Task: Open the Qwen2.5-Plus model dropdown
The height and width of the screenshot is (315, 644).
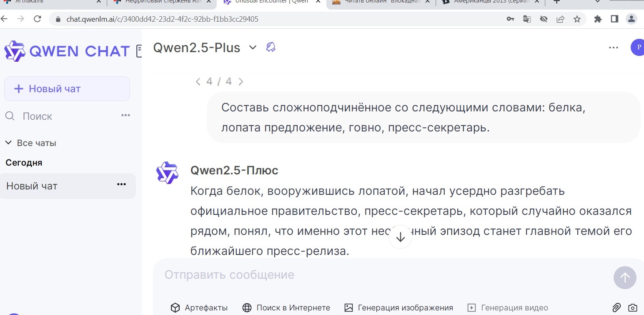Action: click(205, 48)
